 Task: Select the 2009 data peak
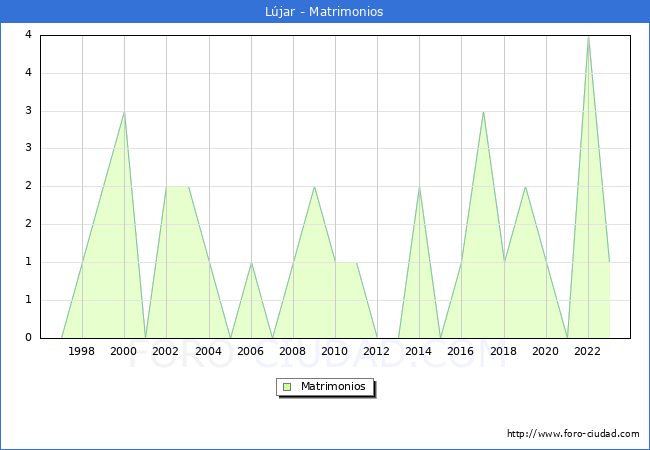coord(315,187)
